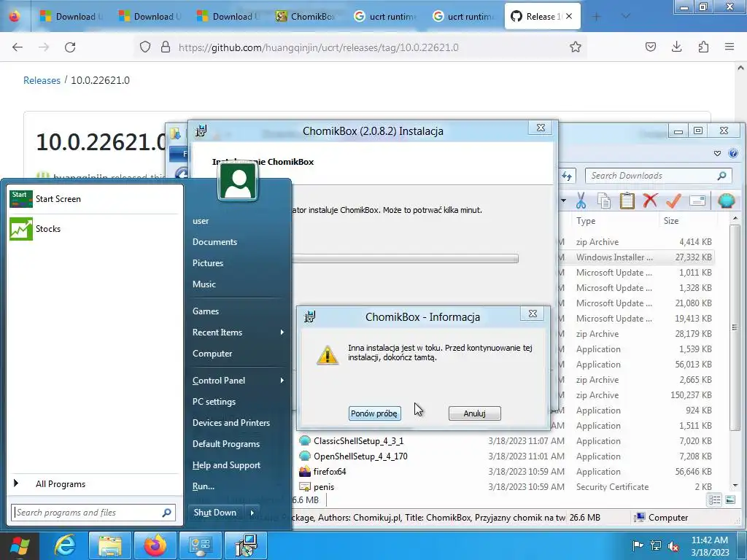The height and width of the screenshot is (560, 747).
Task: Click the user account picture
Action: [238, 182]
